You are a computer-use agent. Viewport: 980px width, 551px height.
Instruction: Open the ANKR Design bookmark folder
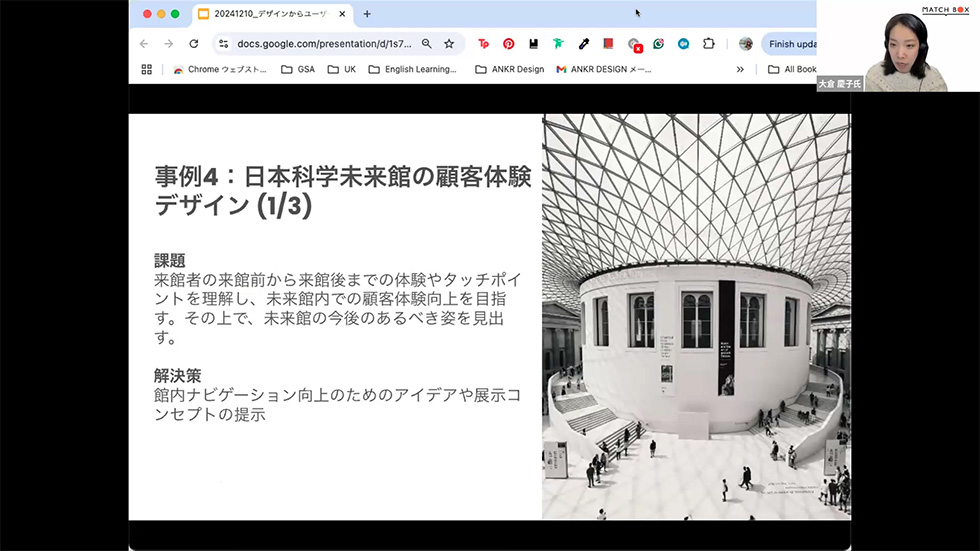coord(509,69)
